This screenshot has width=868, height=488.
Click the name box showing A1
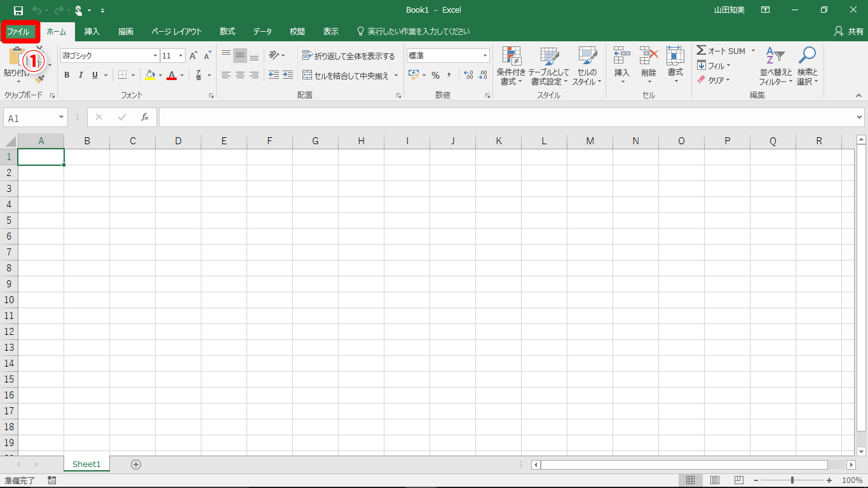36,118
